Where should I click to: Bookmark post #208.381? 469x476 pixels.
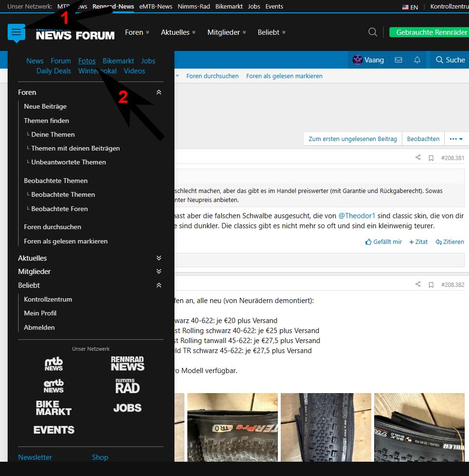coord(431,158)
